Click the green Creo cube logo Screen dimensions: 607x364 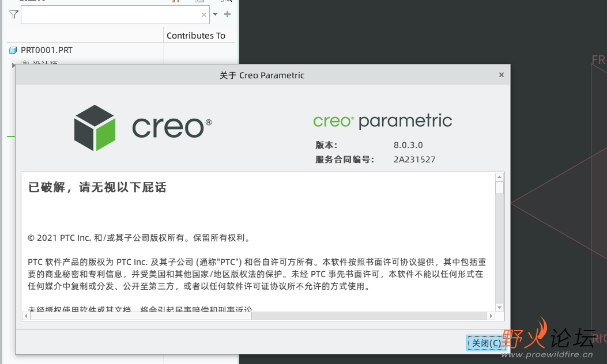click(95, 128)
